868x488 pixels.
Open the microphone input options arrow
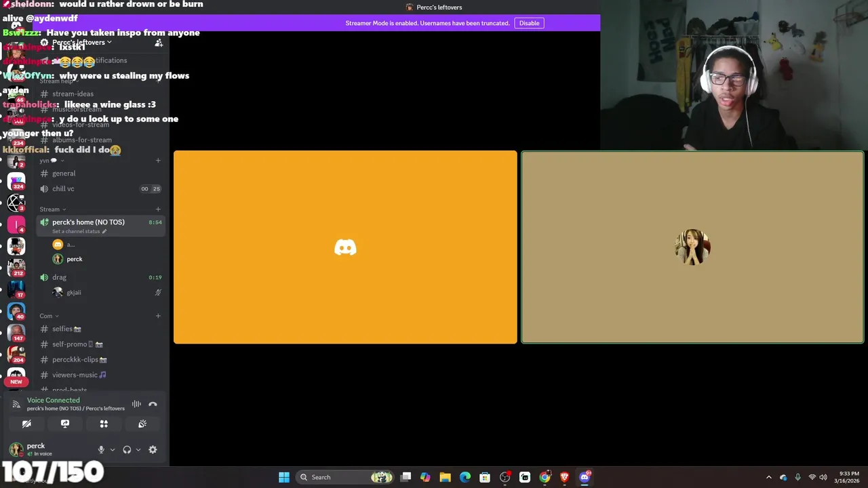[113, 449]
